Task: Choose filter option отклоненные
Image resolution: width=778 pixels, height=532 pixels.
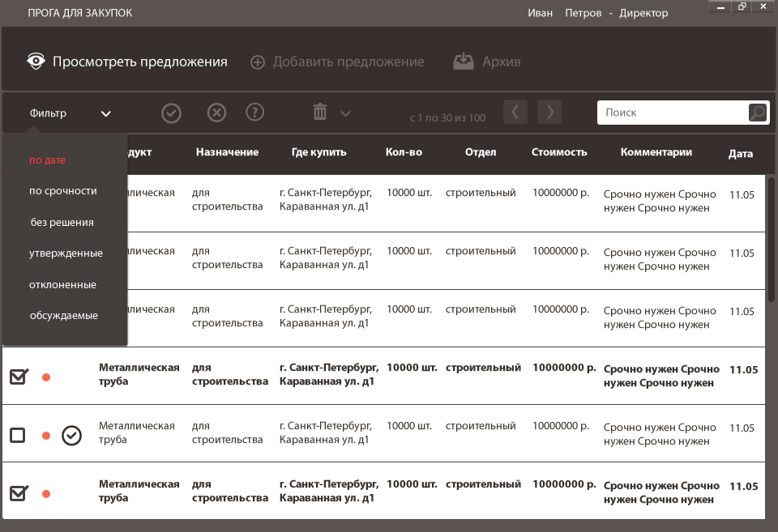Action: [63, 285]
